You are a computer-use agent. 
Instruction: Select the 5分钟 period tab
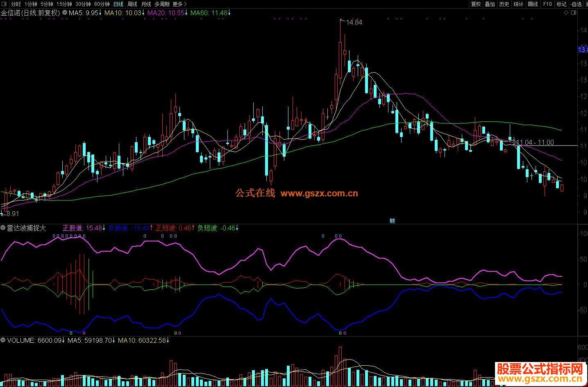47,4
